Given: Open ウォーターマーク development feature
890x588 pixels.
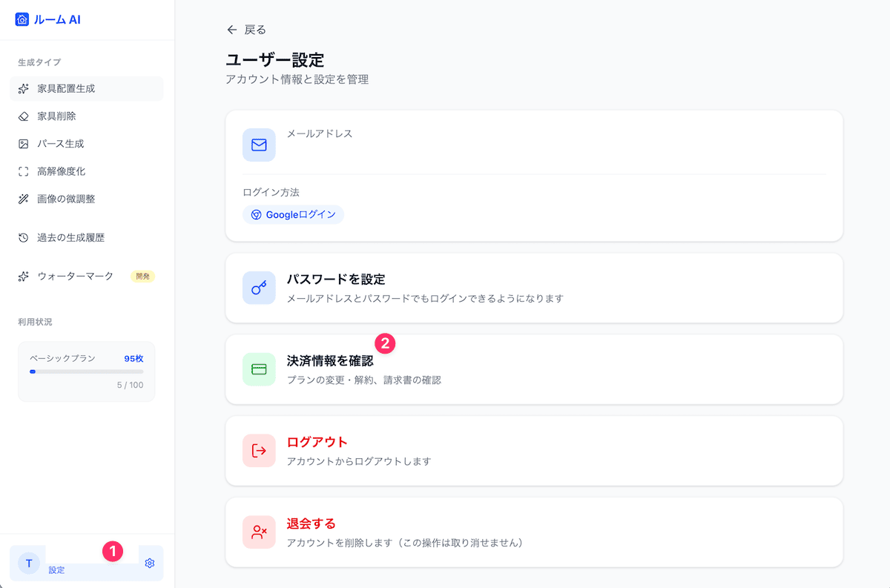Looking at the screenshot, I should pos(75,276).
